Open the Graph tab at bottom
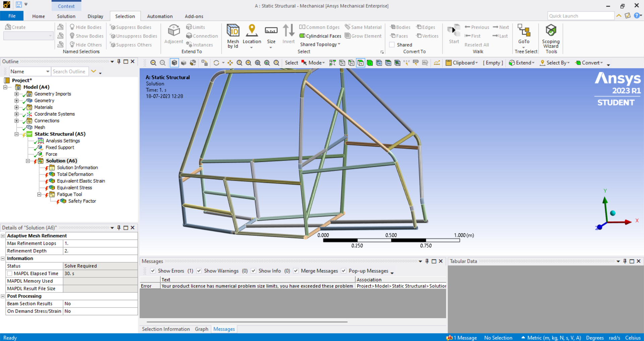The image size is (644, 341). point(201,329)
